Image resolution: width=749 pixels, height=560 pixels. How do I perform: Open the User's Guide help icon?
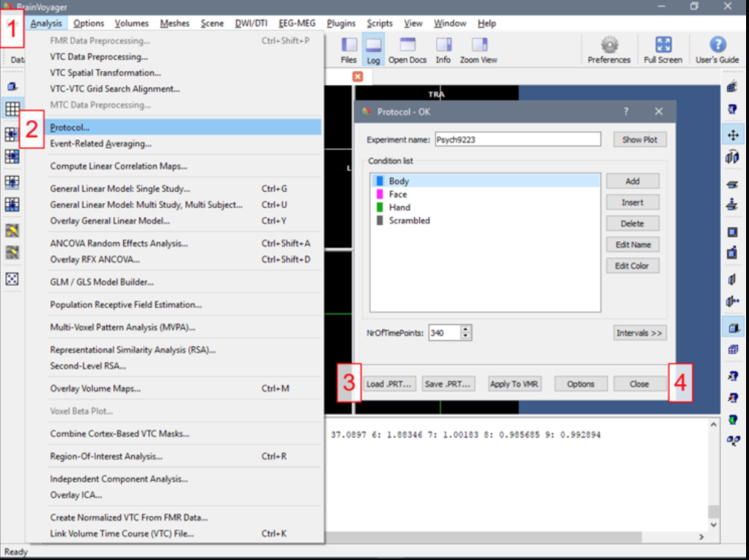(717, 49)
